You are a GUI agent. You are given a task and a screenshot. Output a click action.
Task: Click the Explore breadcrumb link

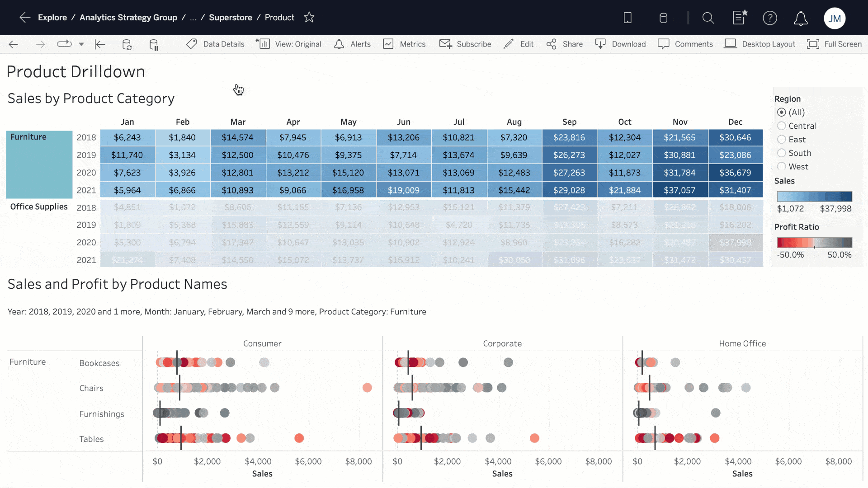coord(52,17)
